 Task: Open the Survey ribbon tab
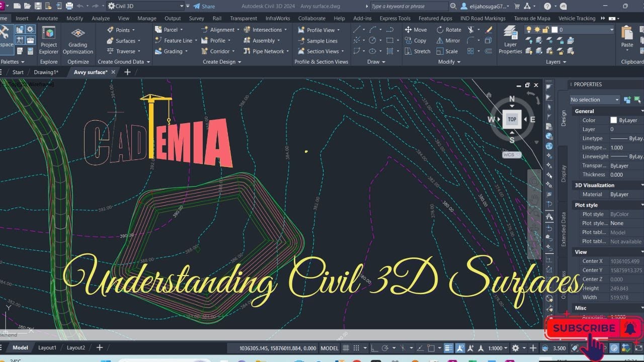[196, 18]
